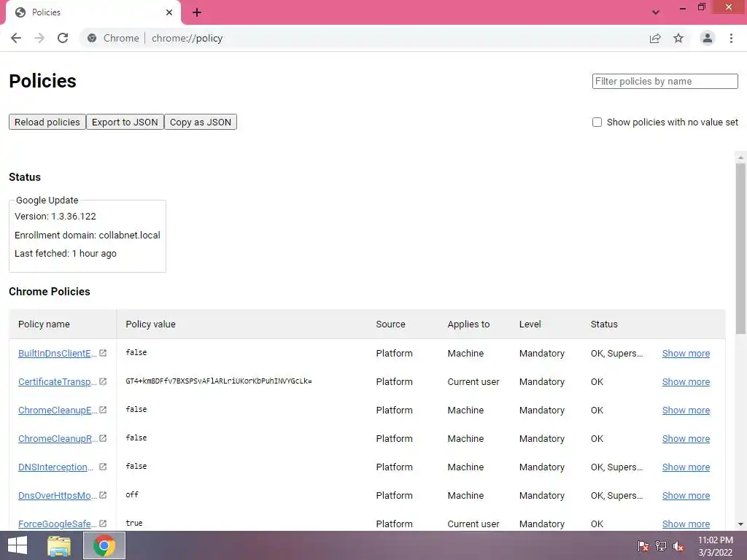Image resolution: width=747 pixels, height=560 pixels.
Task: Click the Chrome taskbar icon
Action: [x=104, y=545]
